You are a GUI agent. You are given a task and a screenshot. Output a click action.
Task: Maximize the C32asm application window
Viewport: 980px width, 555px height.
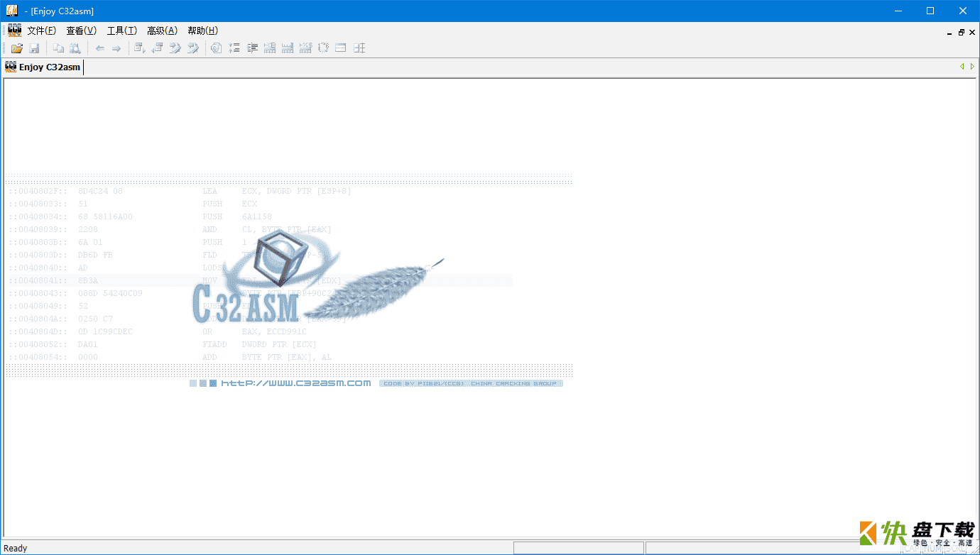click(x=930, y=11)
